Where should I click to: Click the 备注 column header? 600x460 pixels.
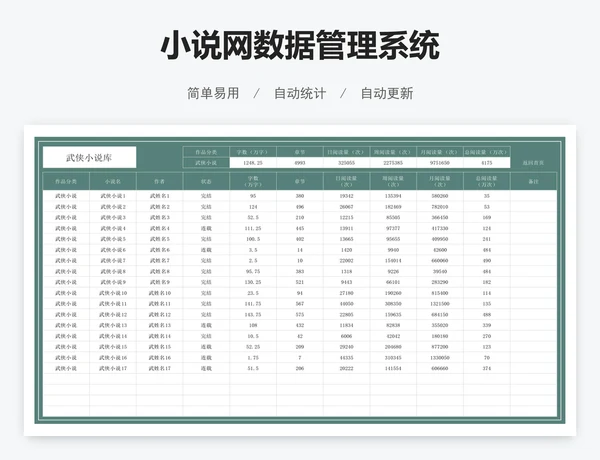coord(533,182)
